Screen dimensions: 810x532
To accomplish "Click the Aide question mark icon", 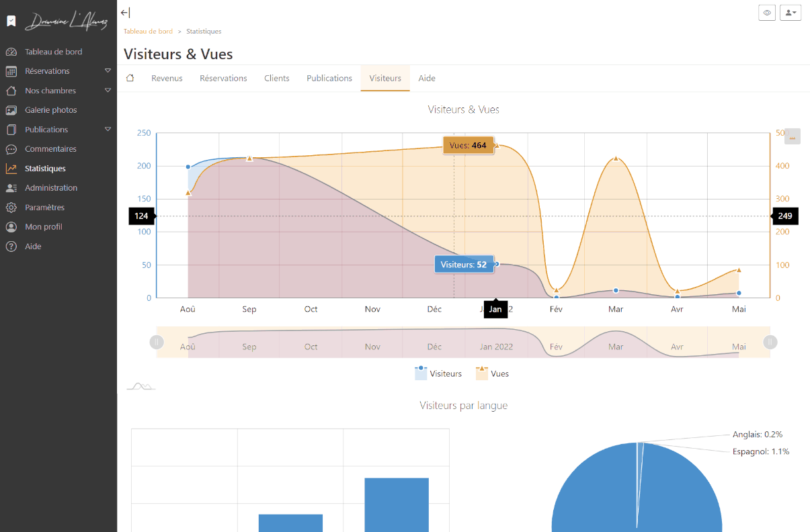I will click(11, 247).
